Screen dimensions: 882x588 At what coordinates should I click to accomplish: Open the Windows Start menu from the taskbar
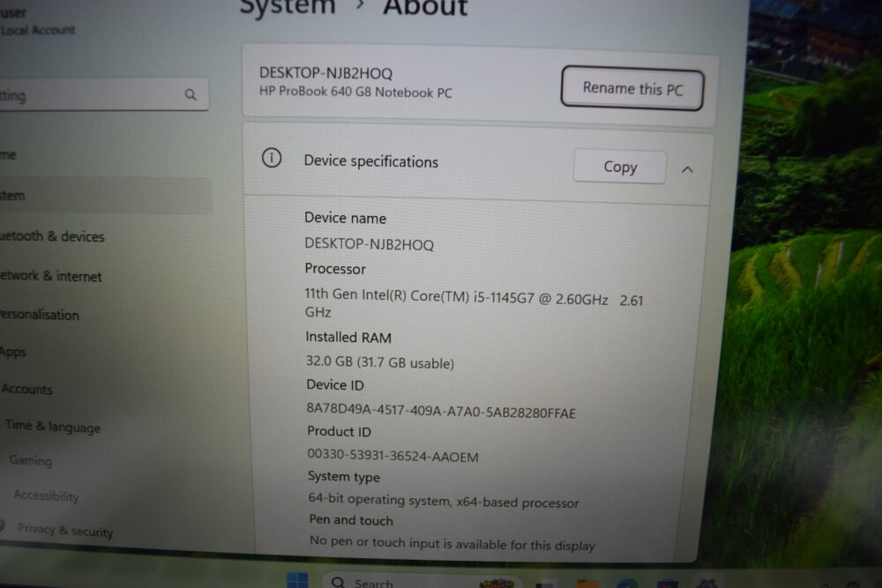(x=297, y=581)
